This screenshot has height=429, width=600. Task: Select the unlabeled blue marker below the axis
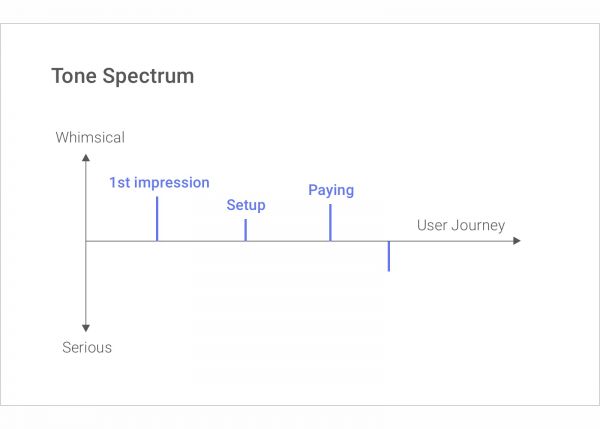(x=388, y=256)
